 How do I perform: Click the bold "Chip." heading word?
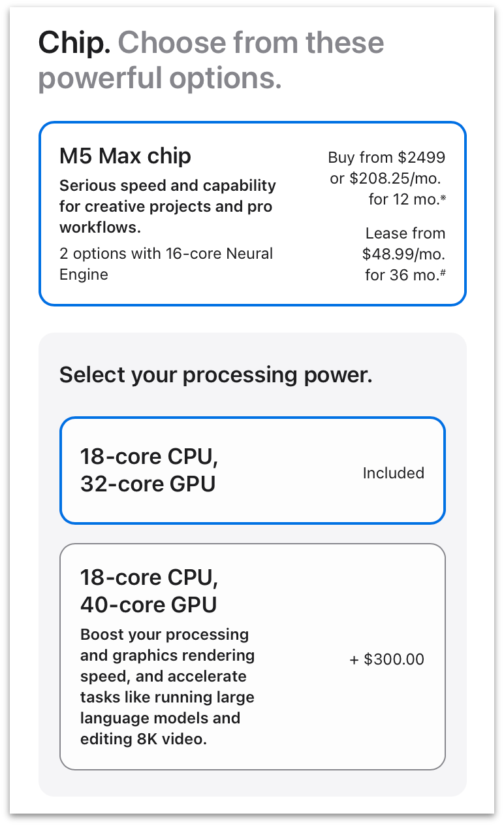tap(74, 43)
